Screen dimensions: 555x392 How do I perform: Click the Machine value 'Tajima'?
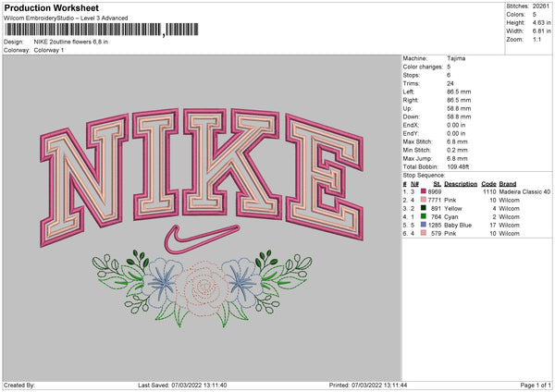[x=456, y=58]
